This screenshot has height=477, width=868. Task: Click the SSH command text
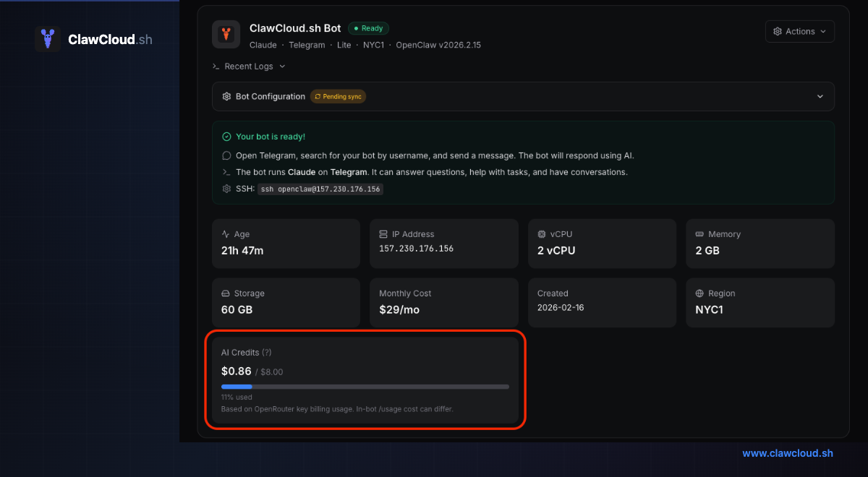(x=320, y=189)
